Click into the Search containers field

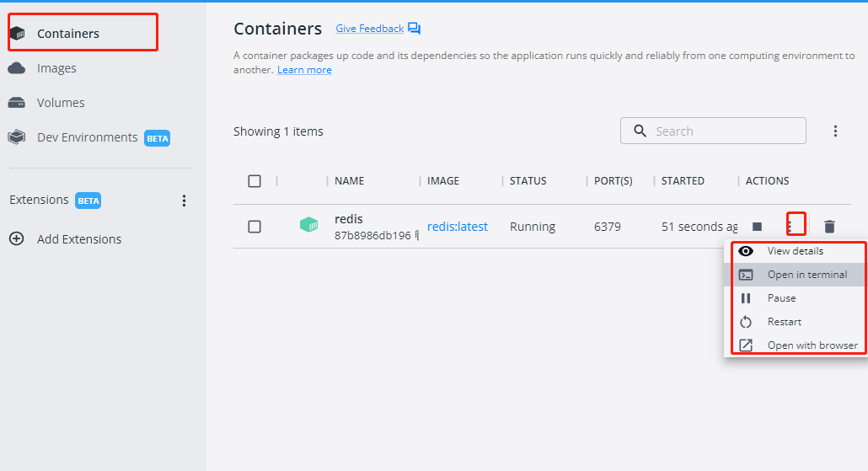pyautogui.click(x=713, y=131)
